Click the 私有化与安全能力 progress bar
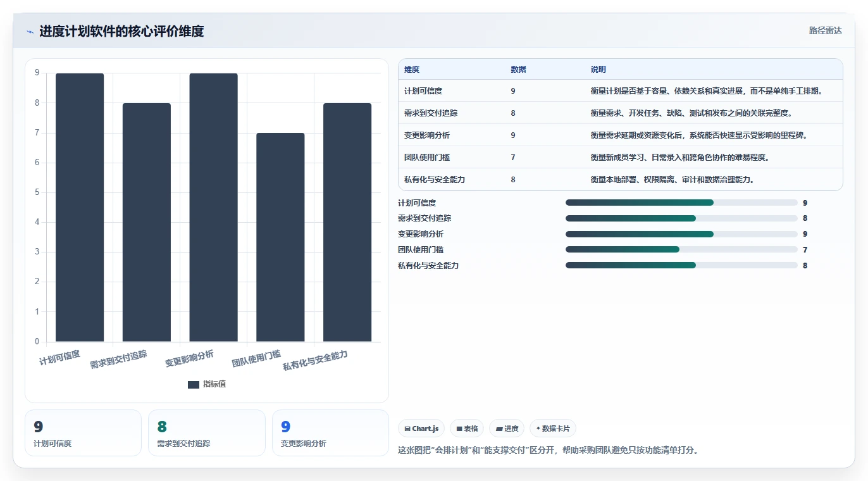Screen dimensions: 868x481 point(681,265)
